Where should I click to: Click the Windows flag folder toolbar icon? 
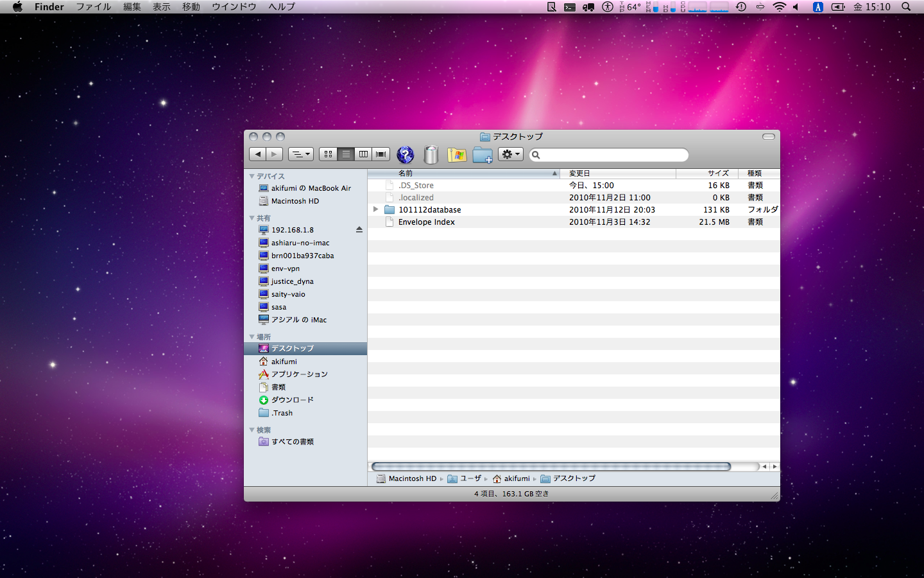tap(457, 155)
